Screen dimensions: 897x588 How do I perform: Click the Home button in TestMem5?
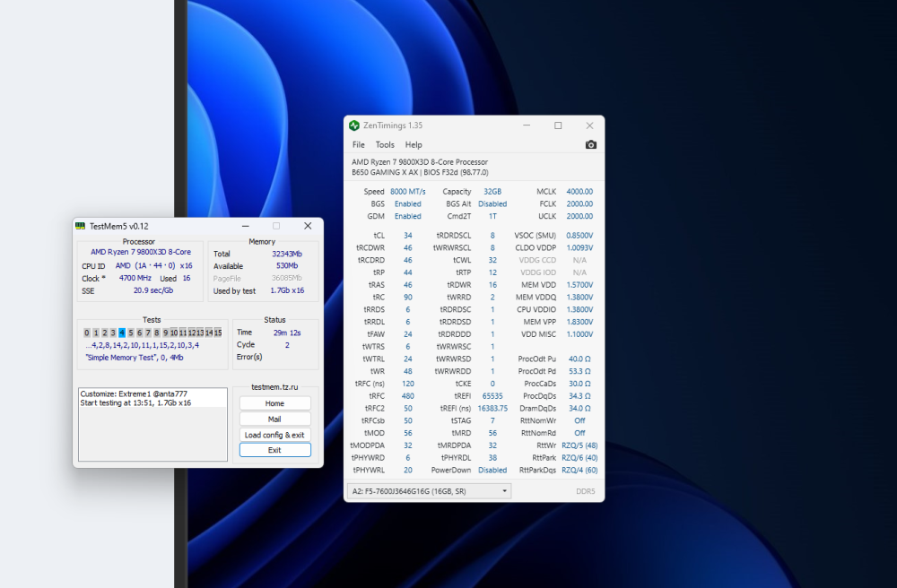click(x=274, y=402)
